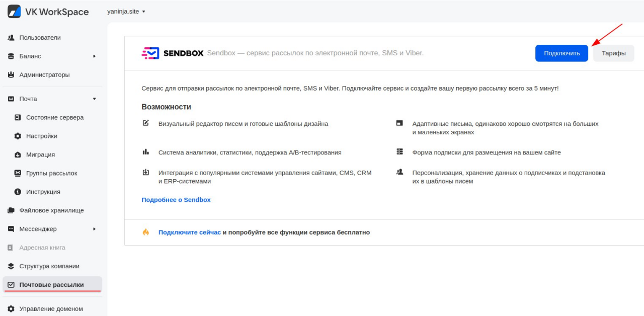Click the Sendbox logo in header

click(x=172, y=53)
